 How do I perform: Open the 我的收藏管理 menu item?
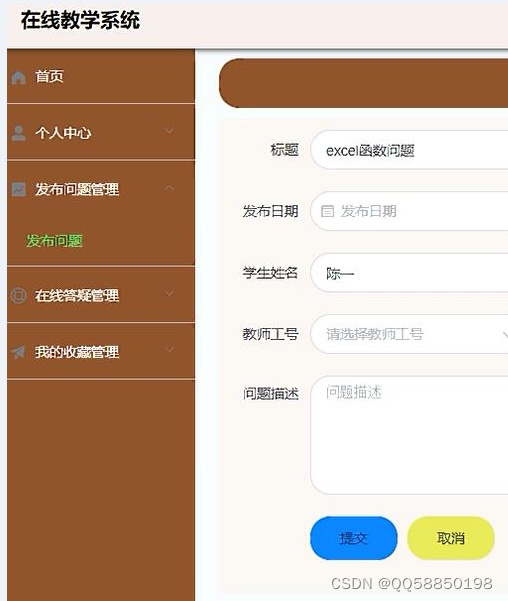tap(101, 351)
